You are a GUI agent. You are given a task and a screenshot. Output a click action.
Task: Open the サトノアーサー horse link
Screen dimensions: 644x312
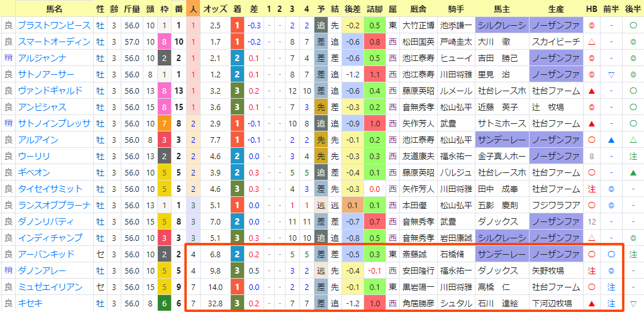46,75
